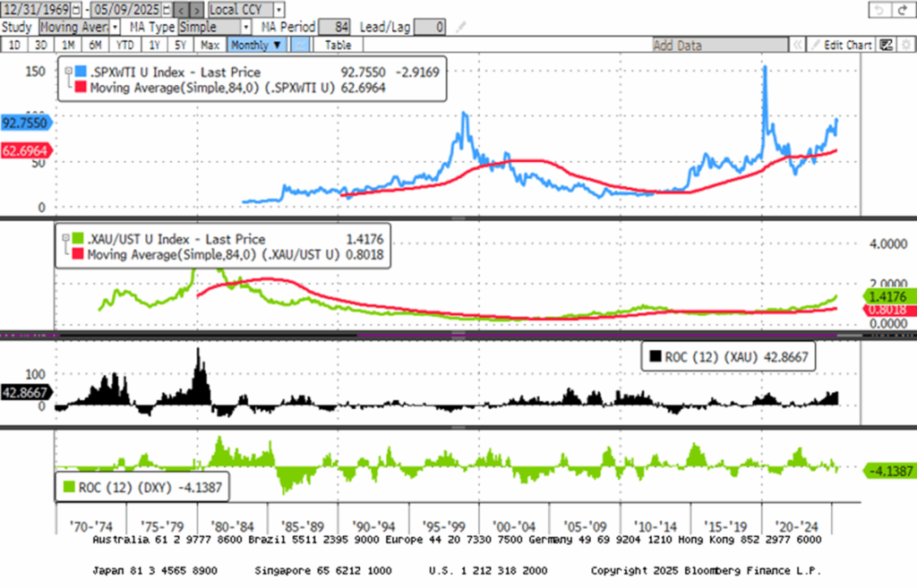The image size is (917, 588).
Task: Click the Lead/Lag field showing 0
Action: [430, 27]
